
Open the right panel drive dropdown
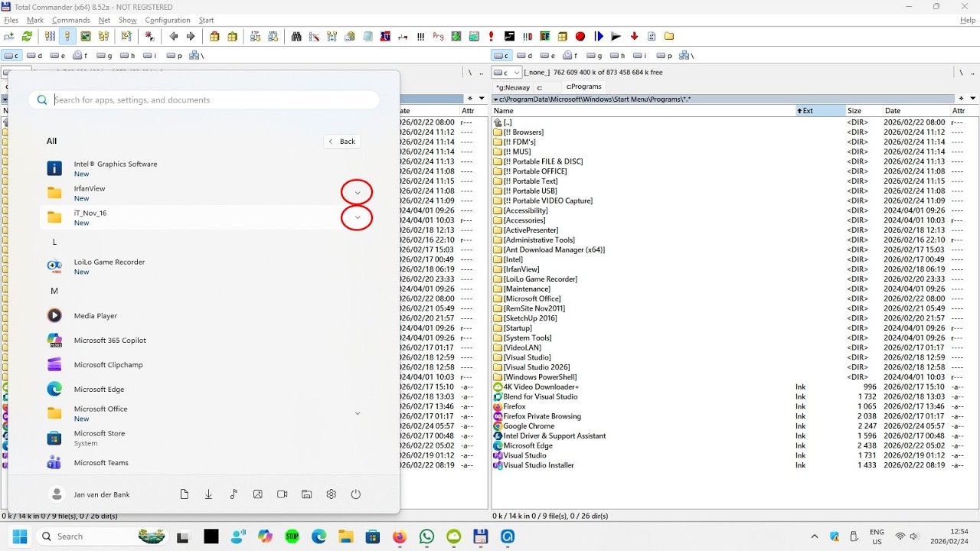(508, 73)
